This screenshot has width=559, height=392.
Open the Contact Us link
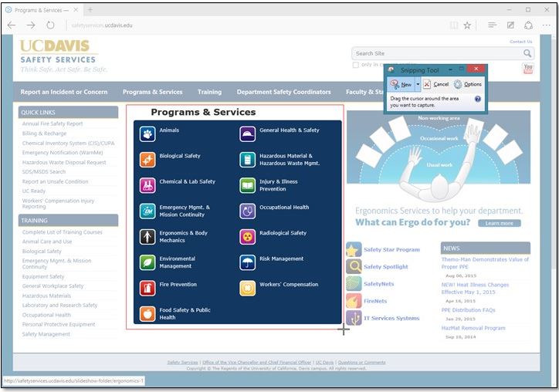[521, 42]
